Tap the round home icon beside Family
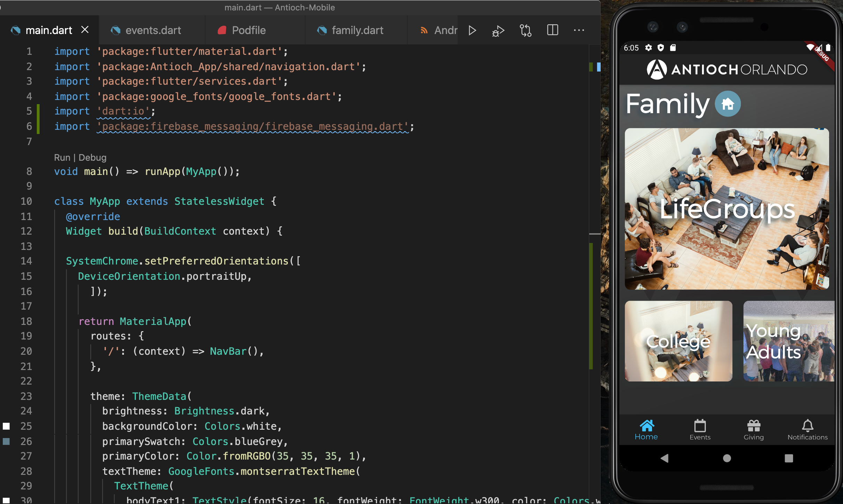The height and width of the screenshot is (504, 843). (x=728, y=103)
